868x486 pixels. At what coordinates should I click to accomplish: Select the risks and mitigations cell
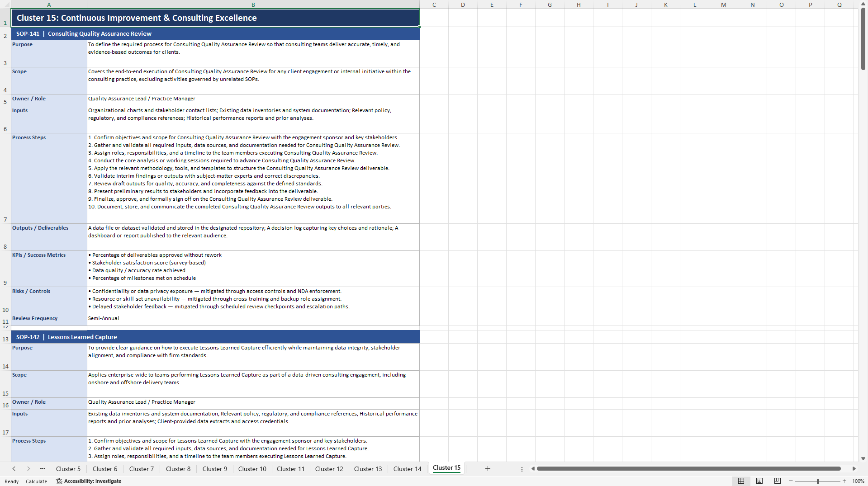[x=253, y=301]
